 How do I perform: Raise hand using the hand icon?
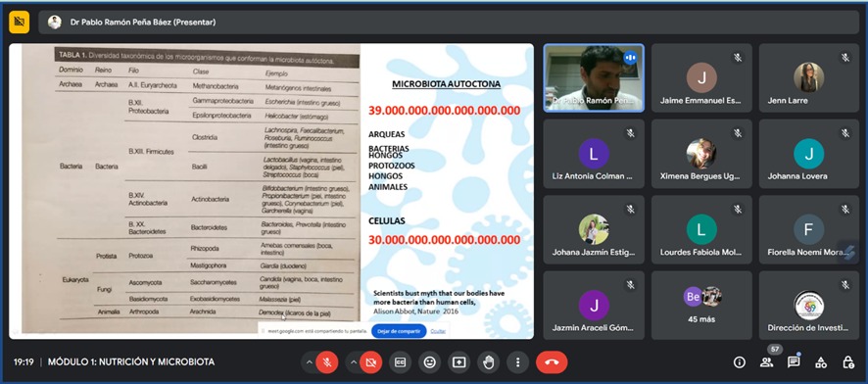pos(488,362)
